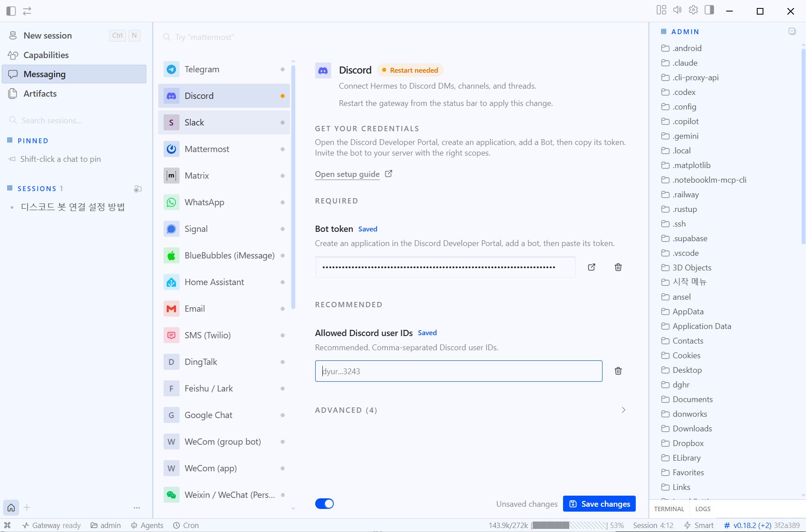This screenshot has height=532, width=806.
Task: Click Agents in the status bar
Action: coord(147,525)
